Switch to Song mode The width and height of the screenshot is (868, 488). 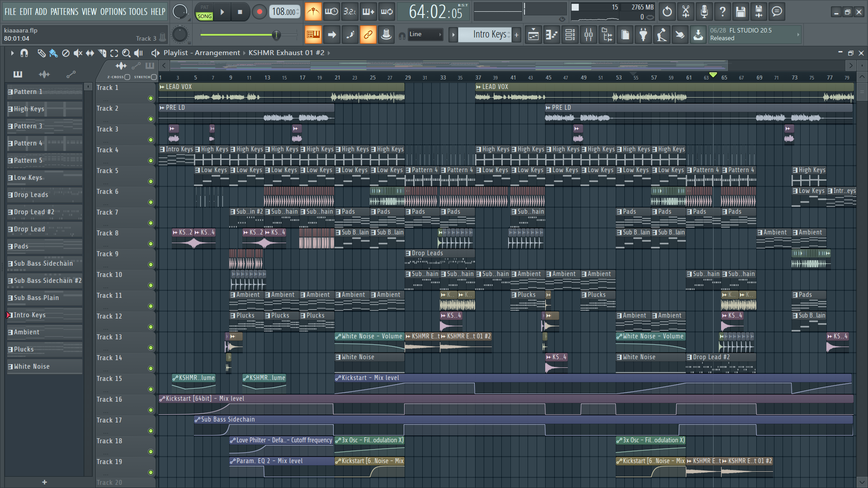point(204,16)
